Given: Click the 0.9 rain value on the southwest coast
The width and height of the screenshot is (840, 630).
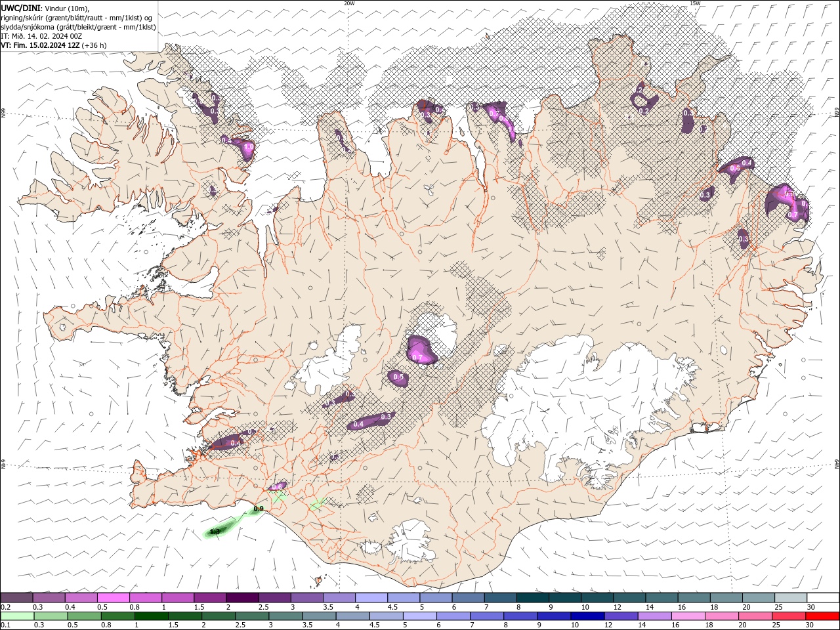Looking at the screenshot, I should click(x=259, y=509).
